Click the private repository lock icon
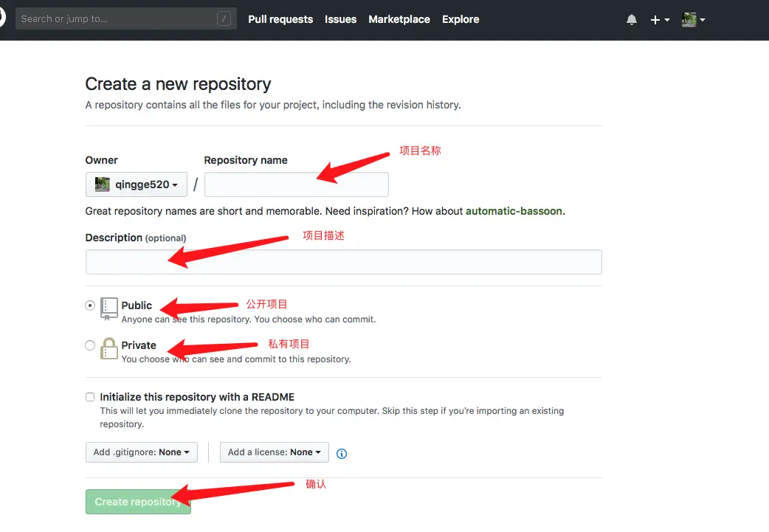769x532 pixels. (x=109, y=348)
